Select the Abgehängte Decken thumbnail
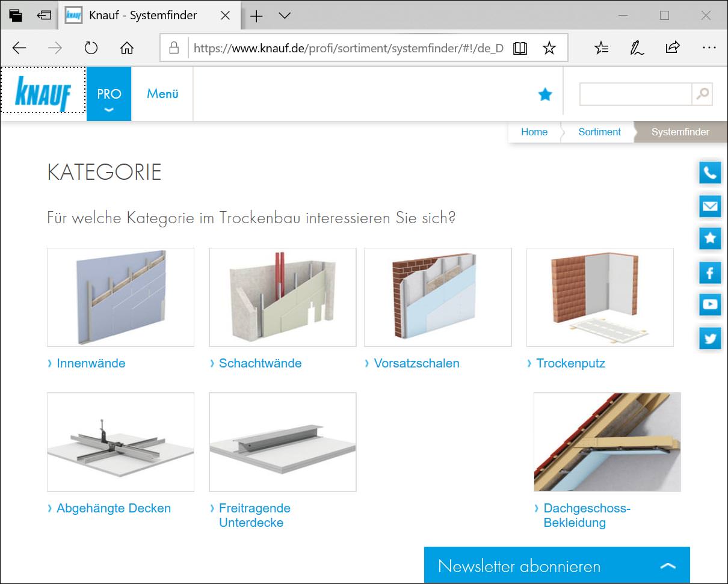The image size is (728, 584). [120, 442]
